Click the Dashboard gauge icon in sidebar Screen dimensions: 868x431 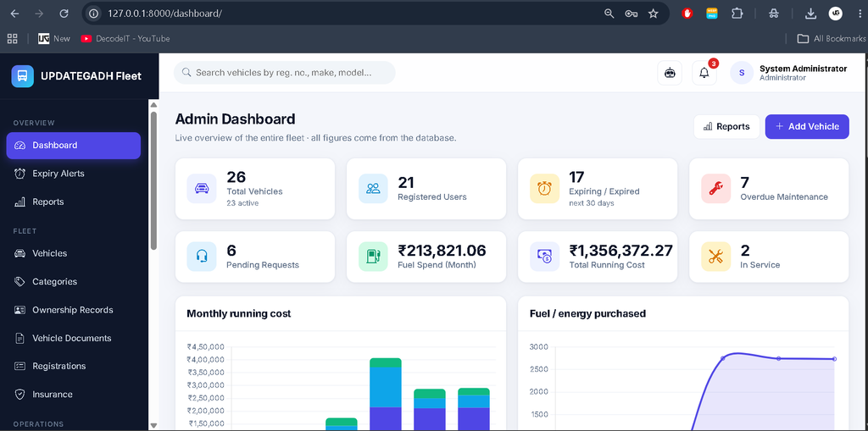point(20,146)
